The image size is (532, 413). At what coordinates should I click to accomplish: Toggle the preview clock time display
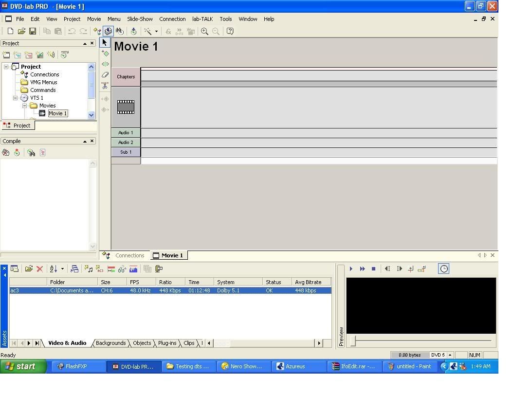click(444, 269)
